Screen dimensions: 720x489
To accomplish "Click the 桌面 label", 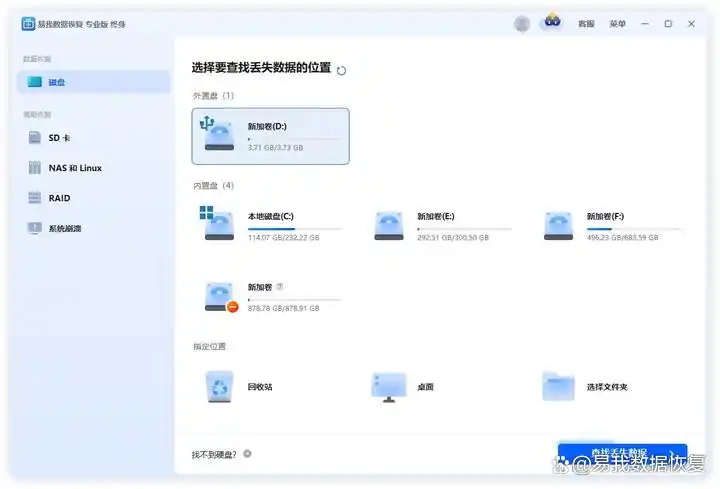I will click(x=425, y=387).
